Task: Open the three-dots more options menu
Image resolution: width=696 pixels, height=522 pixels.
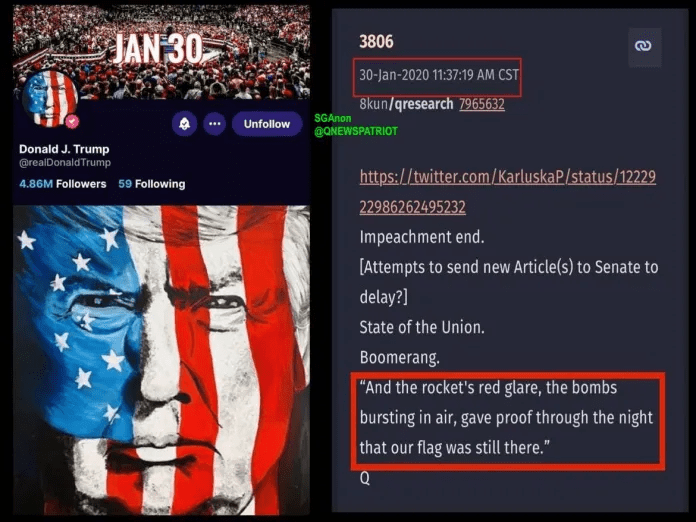Action: click(x=215, y=124)
